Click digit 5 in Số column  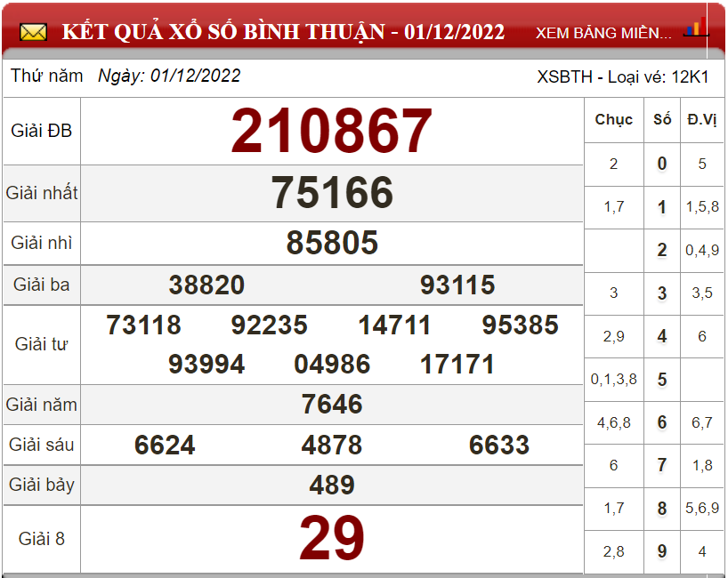[662, 380]
